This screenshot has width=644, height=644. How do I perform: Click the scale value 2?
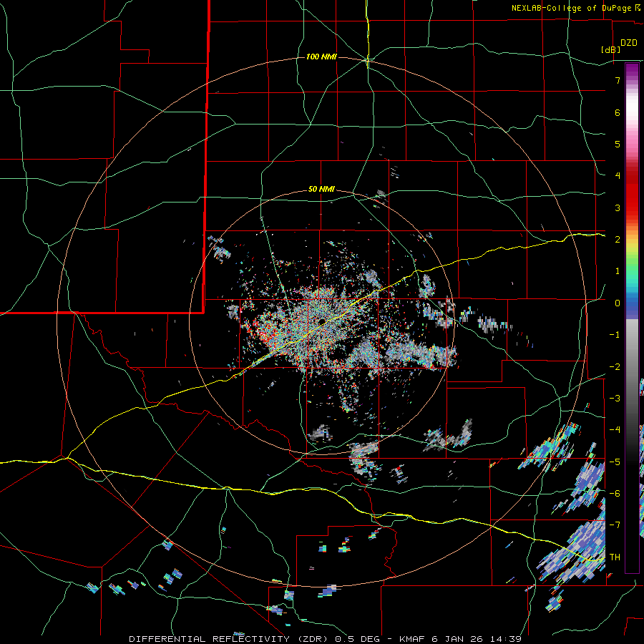(618, 240)
